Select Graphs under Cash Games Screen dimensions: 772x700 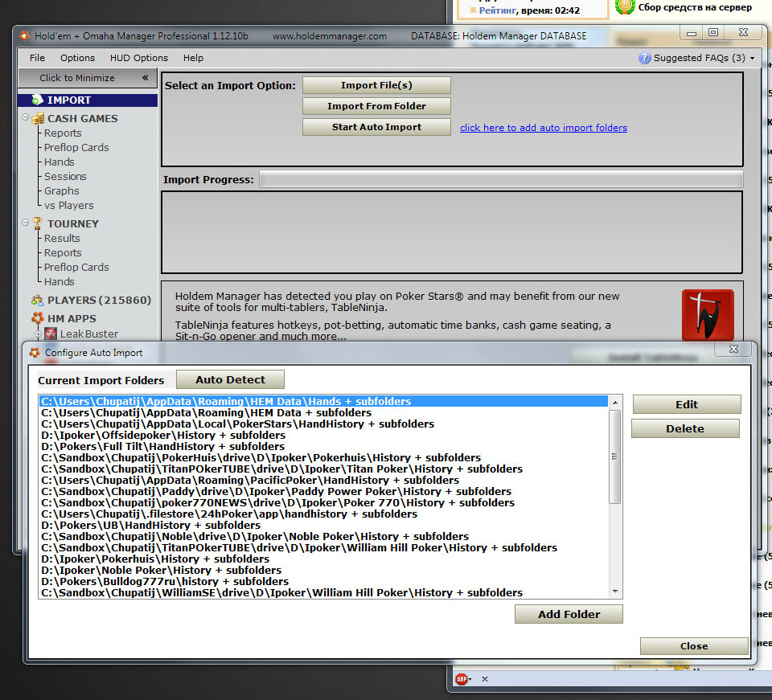point(62,190)
